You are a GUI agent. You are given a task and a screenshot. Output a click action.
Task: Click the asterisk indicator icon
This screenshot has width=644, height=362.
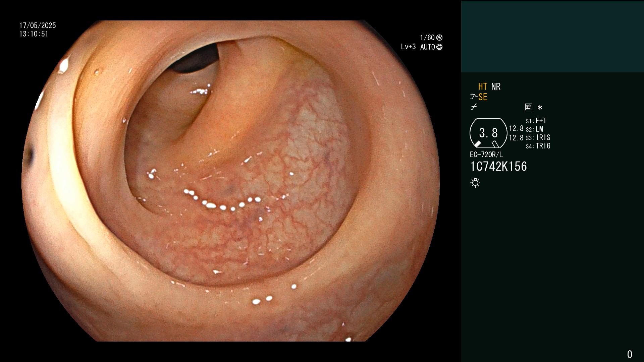pyautogui.click(x=540, y=108)
